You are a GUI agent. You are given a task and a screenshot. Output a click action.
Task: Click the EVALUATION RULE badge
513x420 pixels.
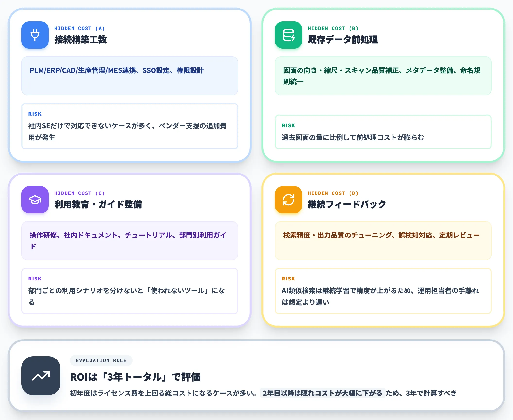[x=101, y=360]
